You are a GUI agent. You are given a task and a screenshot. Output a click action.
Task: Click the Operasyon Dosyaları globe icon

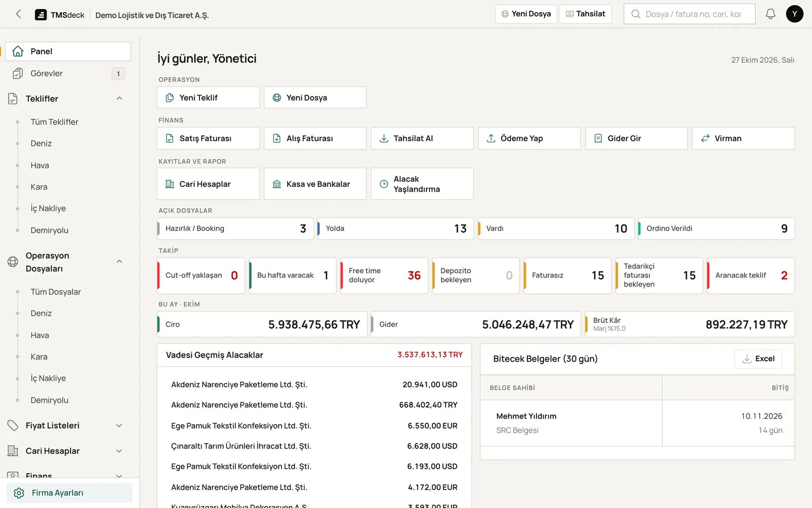[x=13, y=262]
